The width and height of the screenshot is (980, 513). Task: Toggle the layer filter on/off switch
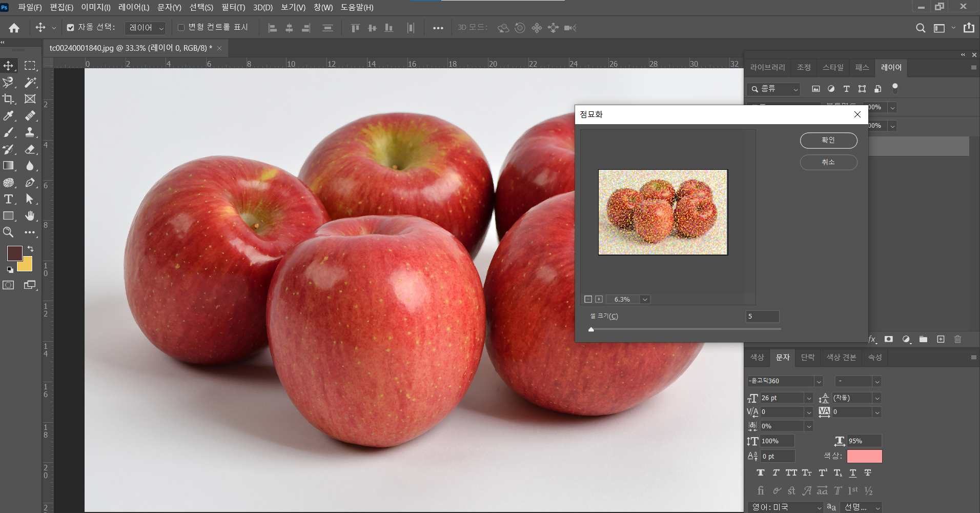click(x=895, y=88)
